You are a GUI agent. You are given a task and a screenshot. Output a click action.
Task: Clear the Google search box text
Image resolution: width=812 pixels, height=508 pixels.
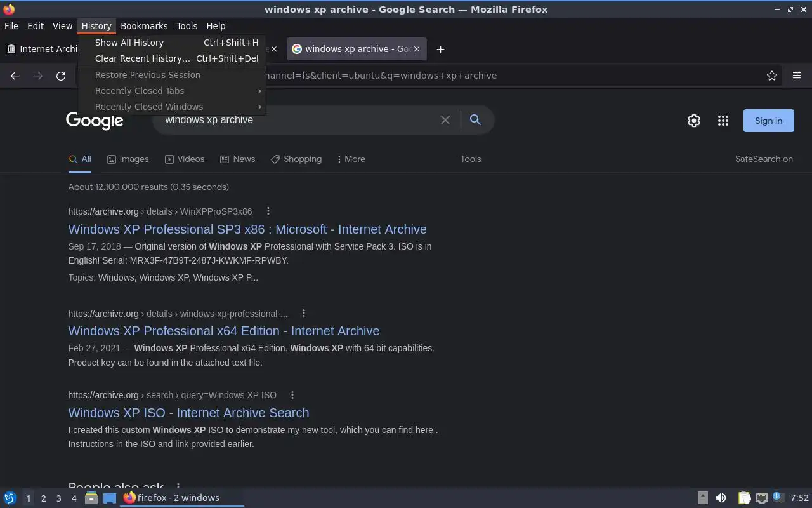click(x=445, y=120)
